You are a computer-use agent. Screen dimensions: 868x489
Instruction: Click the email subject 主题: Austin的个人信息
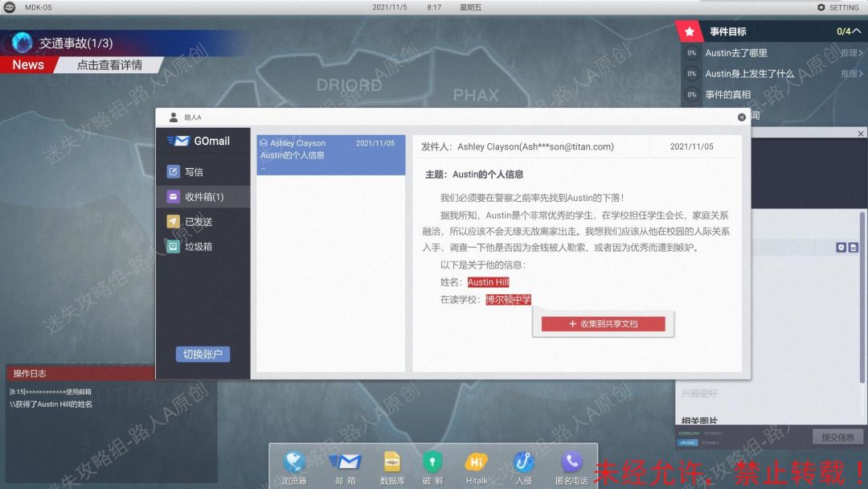click(x=474, y=174)
